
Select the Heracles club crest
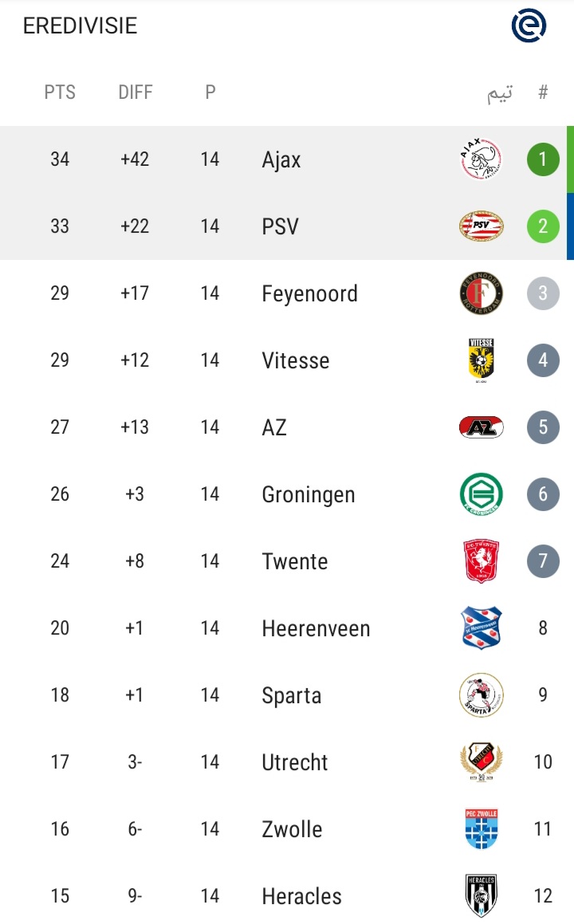(x=481, y=896)
